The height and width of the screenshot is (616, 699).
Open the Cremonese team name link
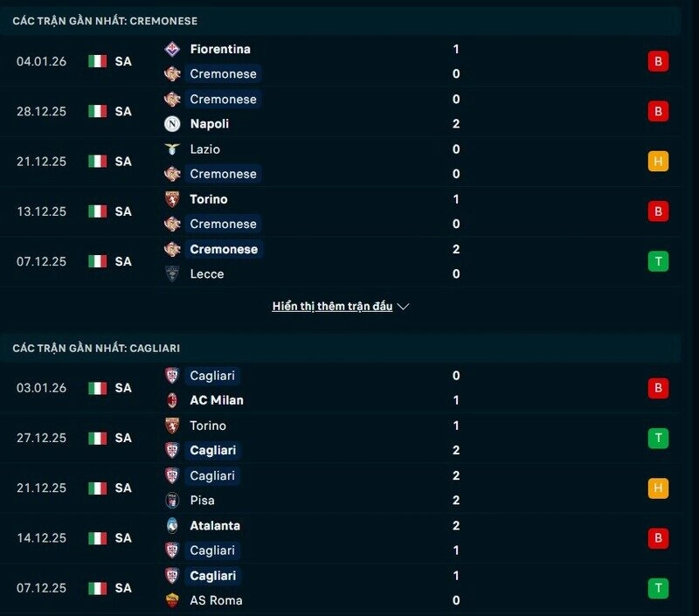(223, 73)
